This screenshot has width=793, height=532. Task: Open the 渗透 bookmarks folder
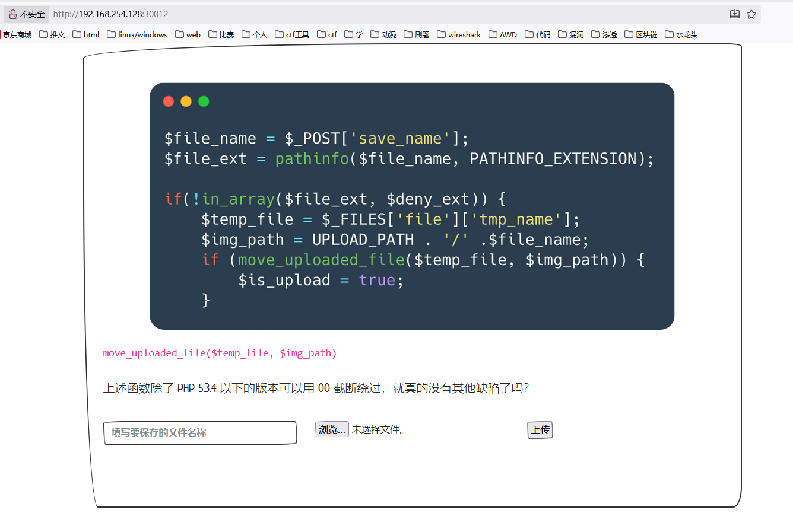[x=604, y=35]
